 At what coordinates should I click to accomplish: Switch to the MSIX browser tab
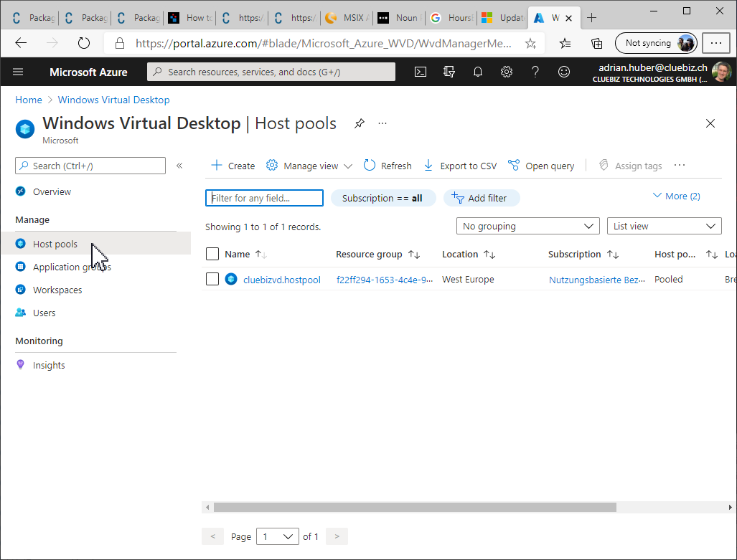[x=348, y=18]
